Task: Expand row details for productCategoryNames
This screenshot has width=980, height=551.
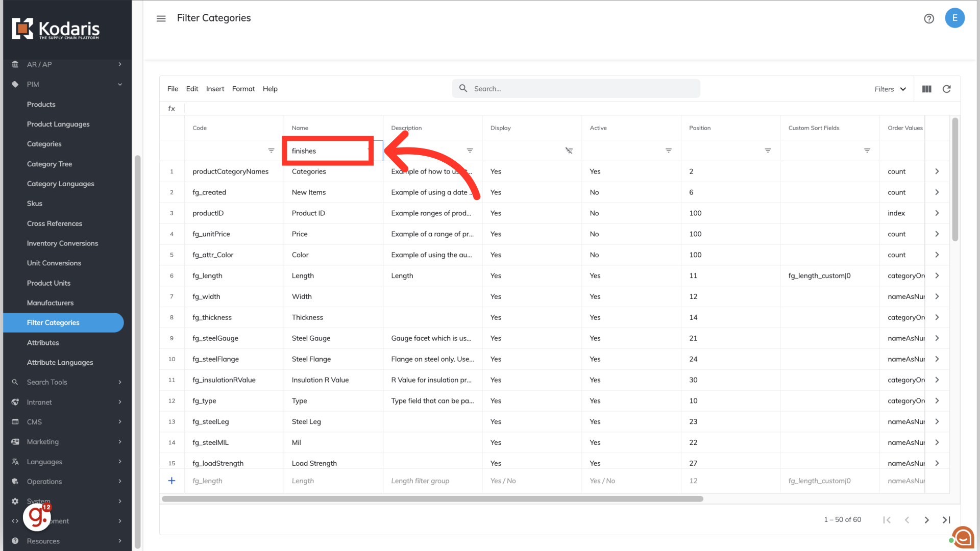Action: (x=937, y=171)
